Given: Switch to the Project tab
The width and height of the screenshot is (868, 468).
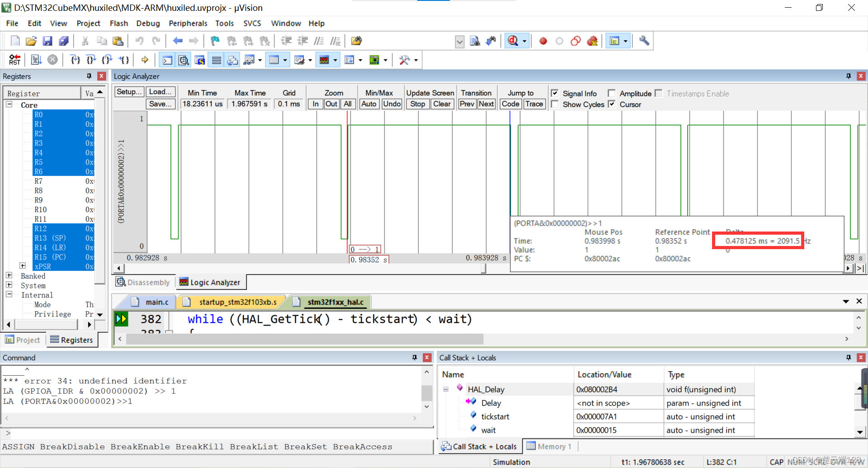Looking at the screenshot, I should pyautogui.click(x=23, y=340).
